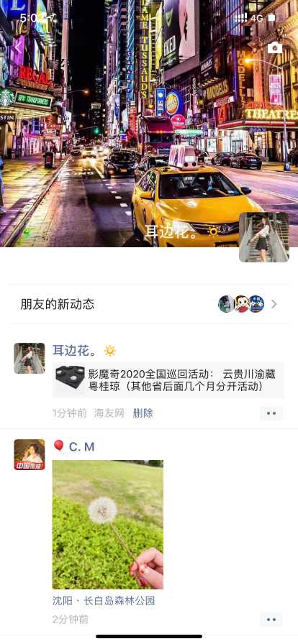
Task: View the dandelion photo
Action: (108, 525)
